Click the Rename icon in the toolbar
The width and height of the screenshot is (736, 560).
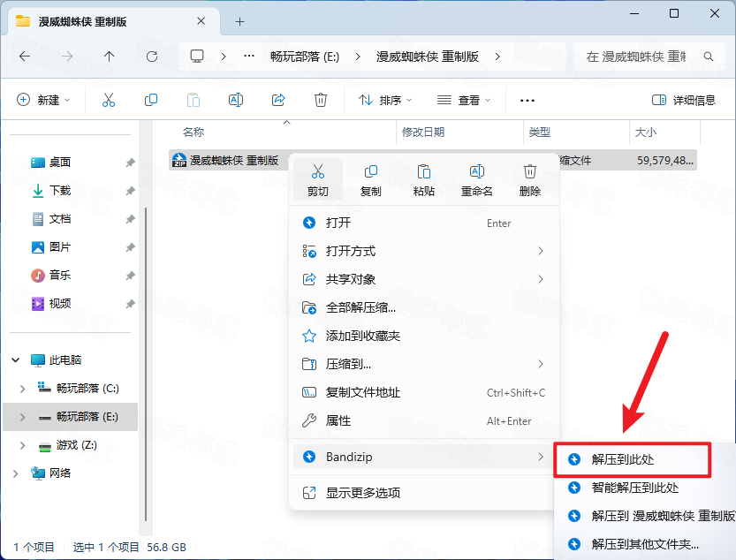point(236,100)
